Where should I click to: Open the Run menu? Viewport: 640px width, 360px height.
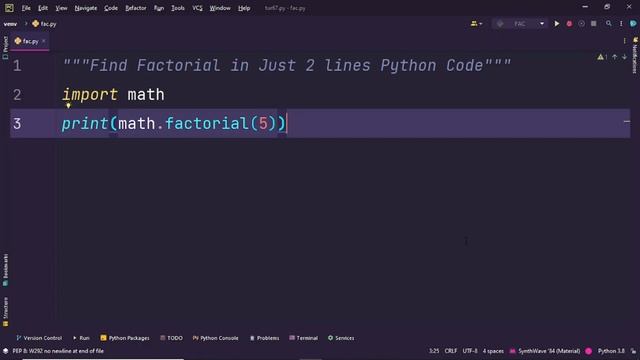pyautogui.click(x=159, y=8)
